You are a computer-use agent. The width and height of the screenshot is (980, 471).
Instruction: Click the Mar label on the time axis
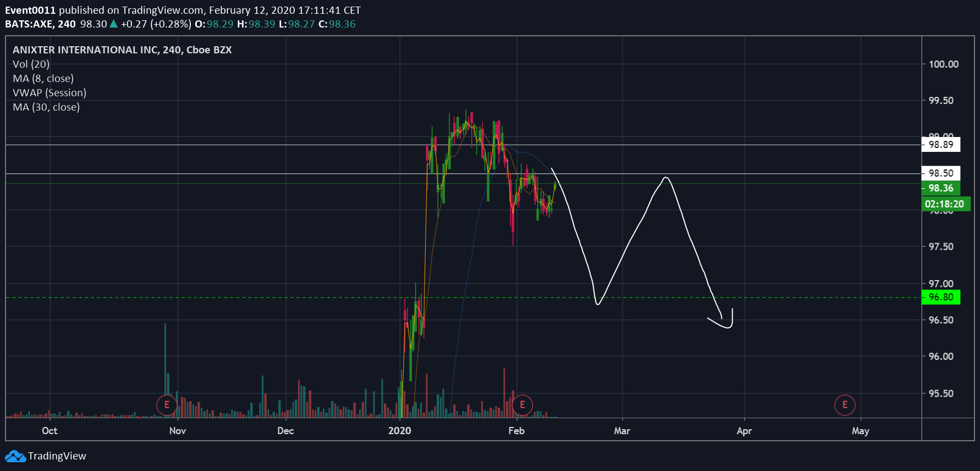(x=622, y=431)
